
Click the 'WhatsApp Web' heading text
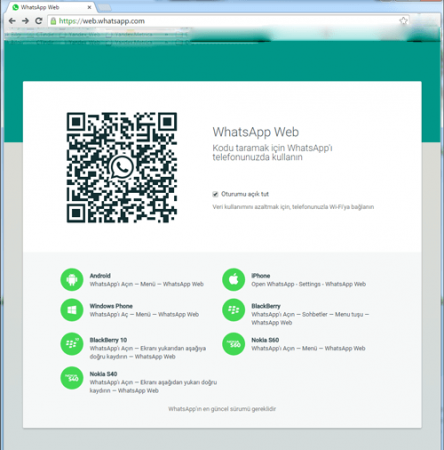pos(256,132)
